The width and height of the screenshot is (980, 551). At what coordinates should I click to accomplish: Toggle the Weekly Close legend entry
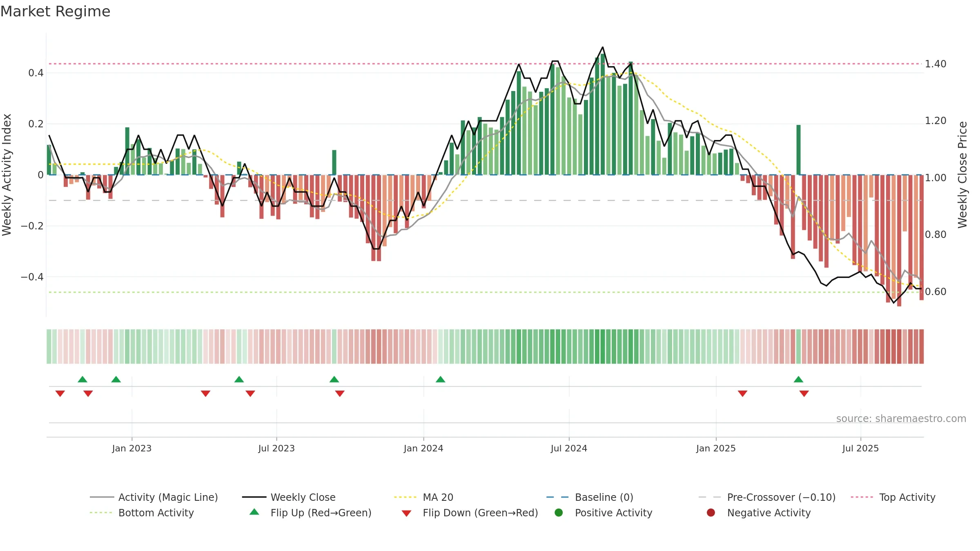tap(289, 497)
